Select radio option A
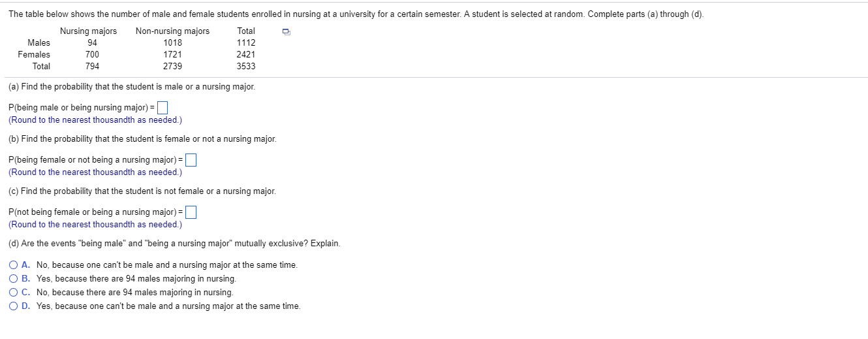868x339 pixels. click(14, 265)
